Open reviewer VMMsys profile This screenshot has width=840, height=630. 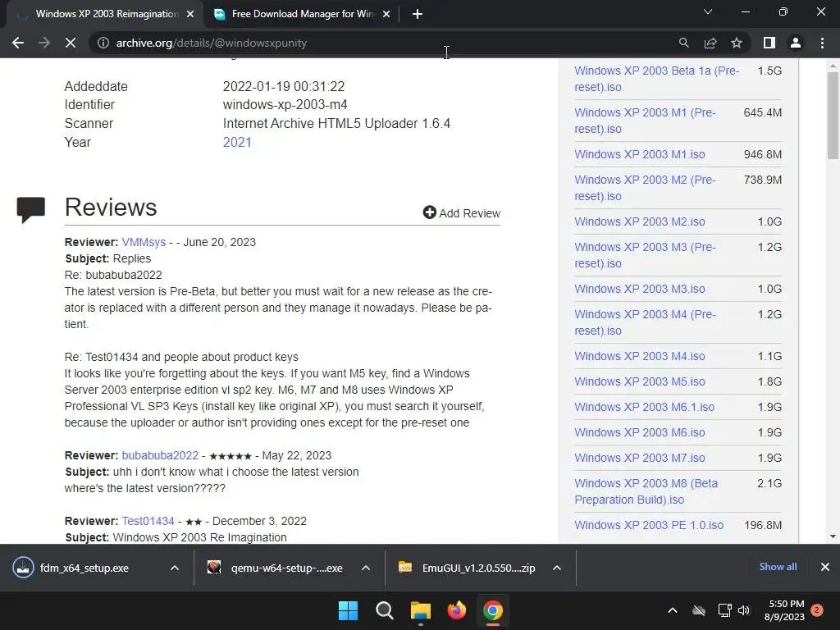click(x=144, y=242)
